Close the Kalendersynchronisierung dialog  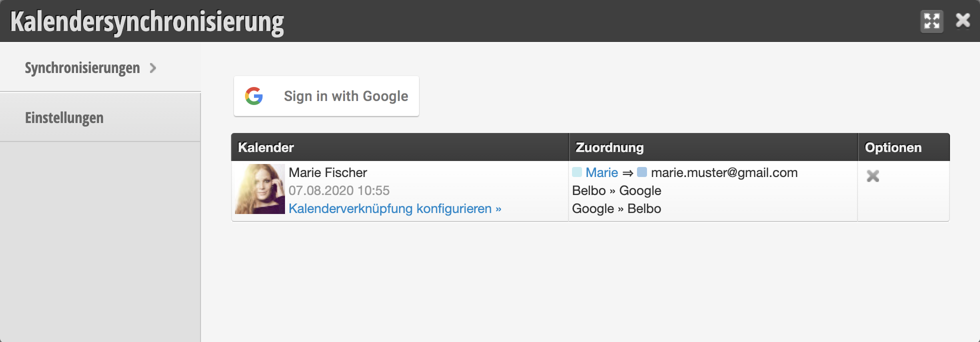[963, 20]
